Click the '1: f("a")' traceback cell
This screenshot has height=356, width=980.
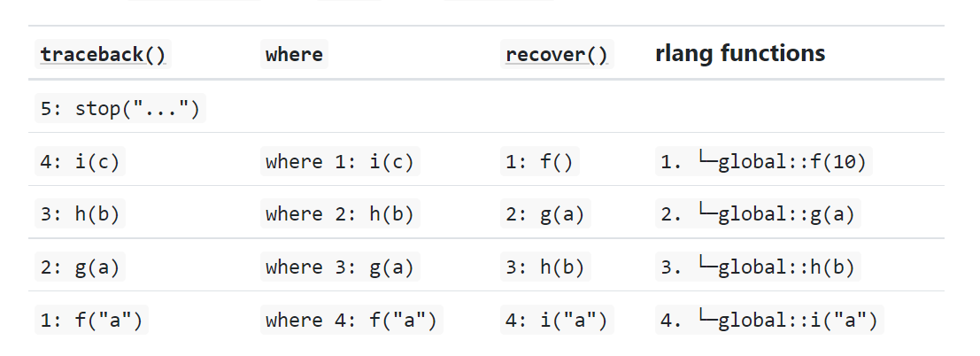91,320
